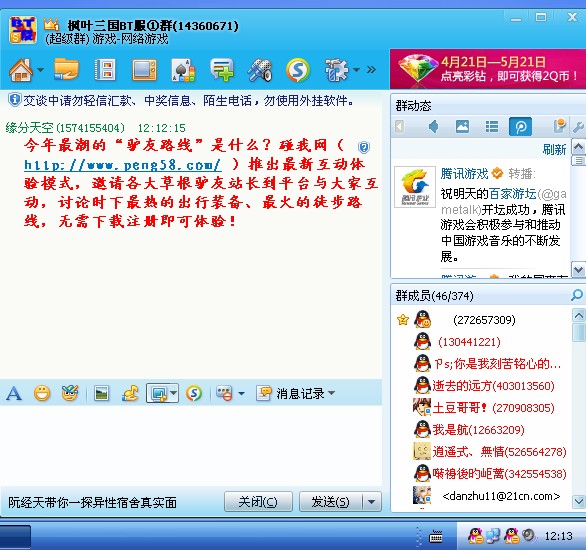Open the send options dropdown arrow
Viewport: 586px width, 550px height.
(x=371, y=502)
